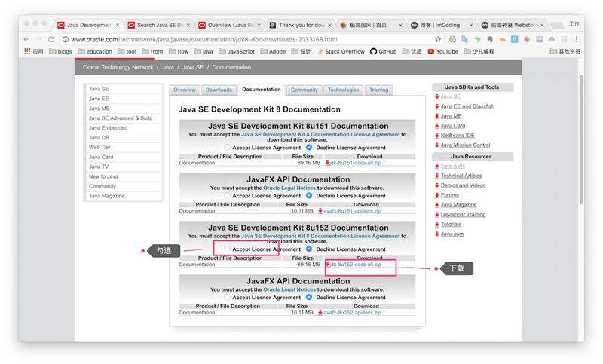Open the Tutorials resource link
603x364 pixels.
(451, 224)
